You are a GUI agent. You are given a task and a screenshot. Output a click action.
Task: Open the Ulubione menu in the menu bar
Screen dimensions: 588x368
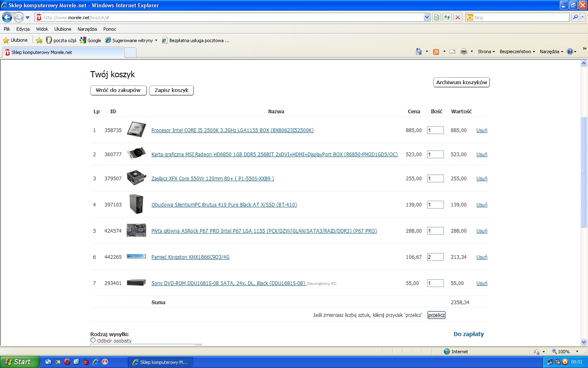tap(63, 29)
